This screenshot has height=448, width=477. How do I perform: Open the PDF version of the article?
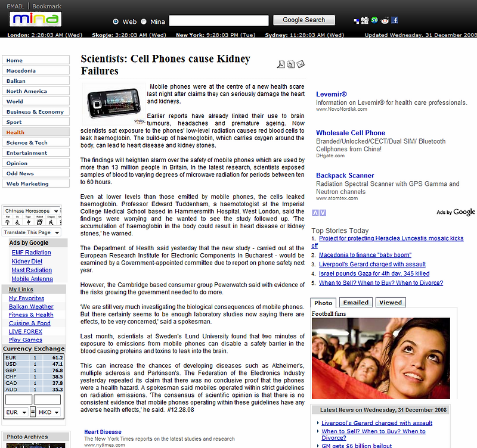tap(281, 64)
